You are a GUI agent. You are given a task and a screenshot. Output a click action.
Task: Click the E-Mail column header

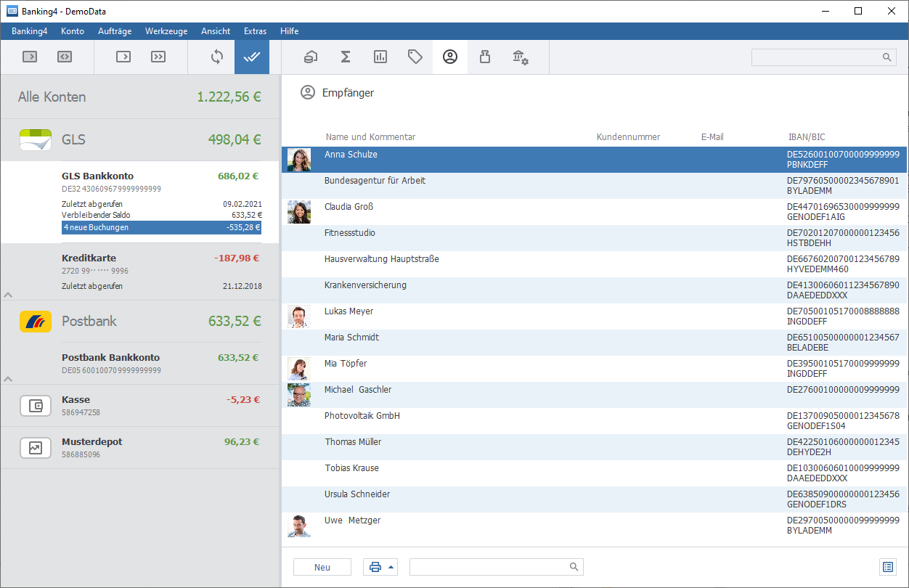point(712,136)
